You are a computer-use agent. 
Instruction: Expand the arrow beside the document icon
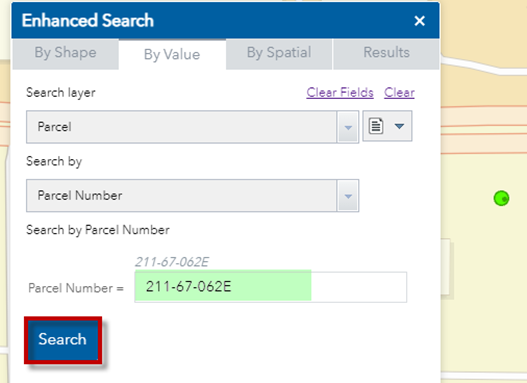(399, 126)
